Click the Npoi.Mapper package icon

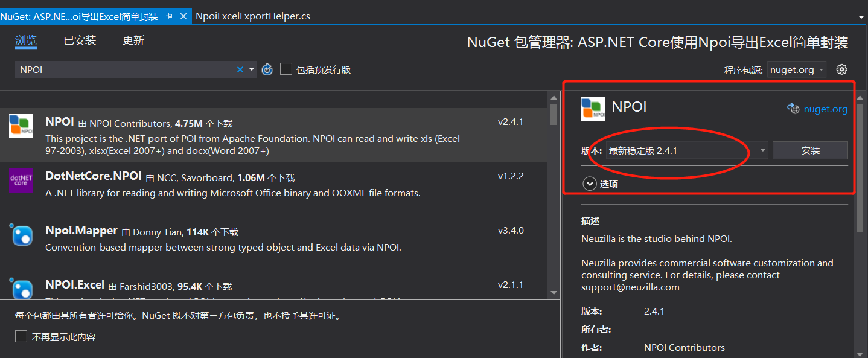click(22, 236)
